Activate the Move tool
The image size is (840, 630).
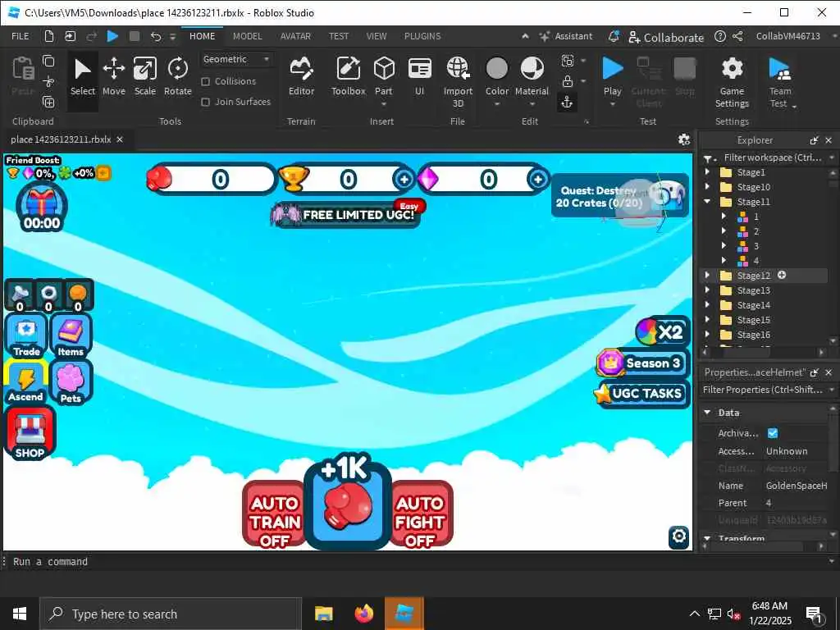113,78
